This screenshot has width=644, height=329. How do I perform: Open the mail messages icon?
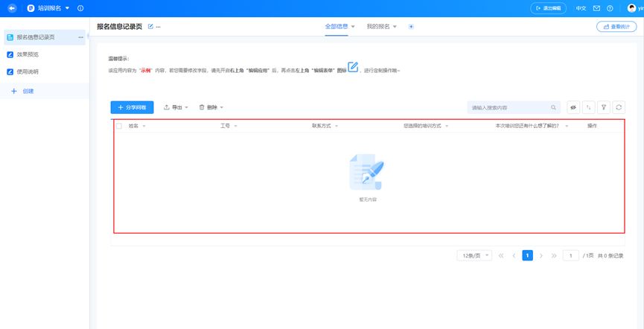coord(597,8)
